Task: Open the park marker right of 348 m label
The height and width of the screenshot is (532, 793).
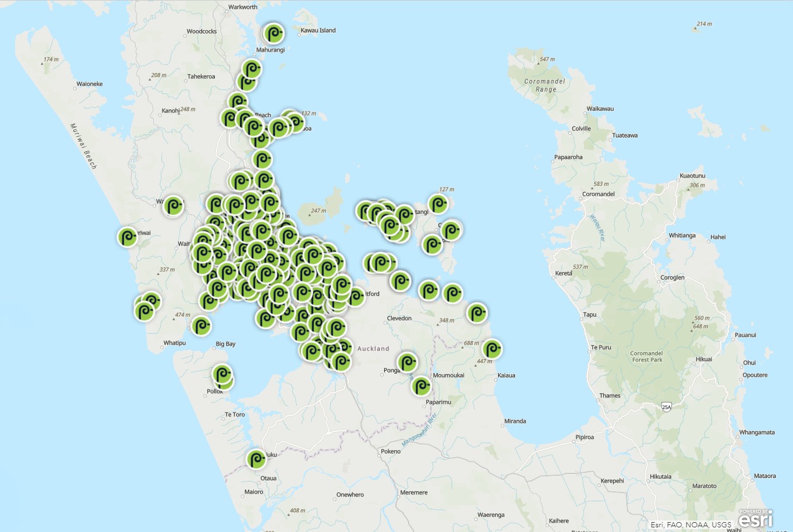Action: point(476,313)
